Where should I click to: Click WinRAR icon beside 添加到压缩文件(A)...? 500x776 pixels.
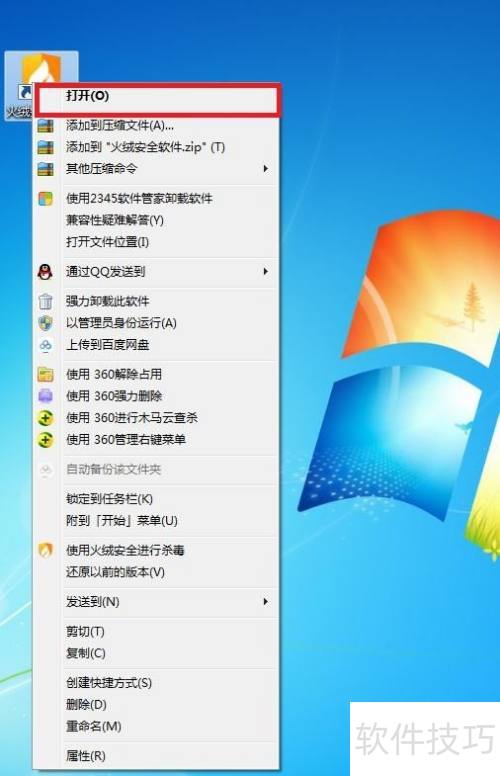pos(46,126)
